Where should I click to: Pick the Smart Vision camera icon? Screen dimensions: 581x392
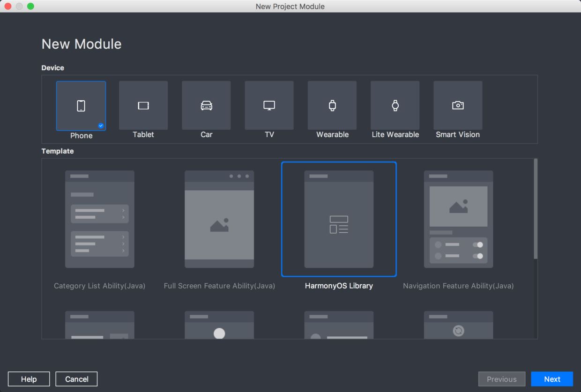tap(458, 106)
